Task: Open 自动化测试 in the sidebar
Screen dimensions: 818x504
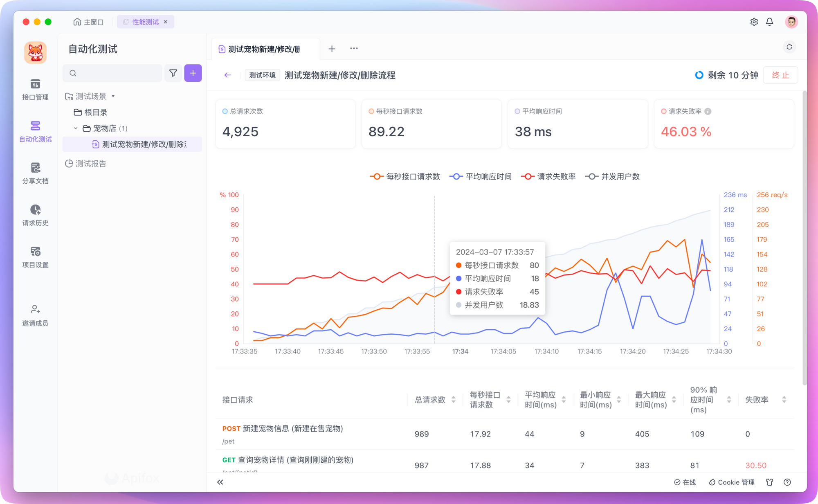Action: point(35,131)
